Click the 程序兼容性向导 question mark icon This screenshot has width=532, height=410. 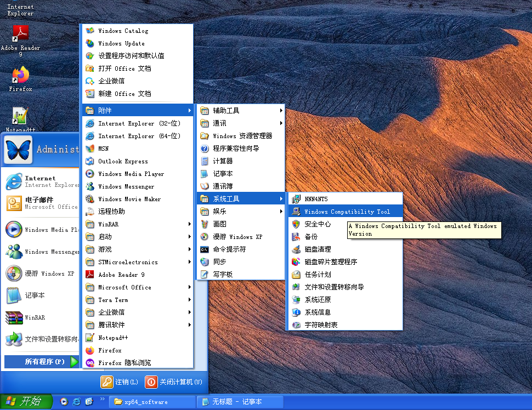pyautogui.click(x=205, y=149)
